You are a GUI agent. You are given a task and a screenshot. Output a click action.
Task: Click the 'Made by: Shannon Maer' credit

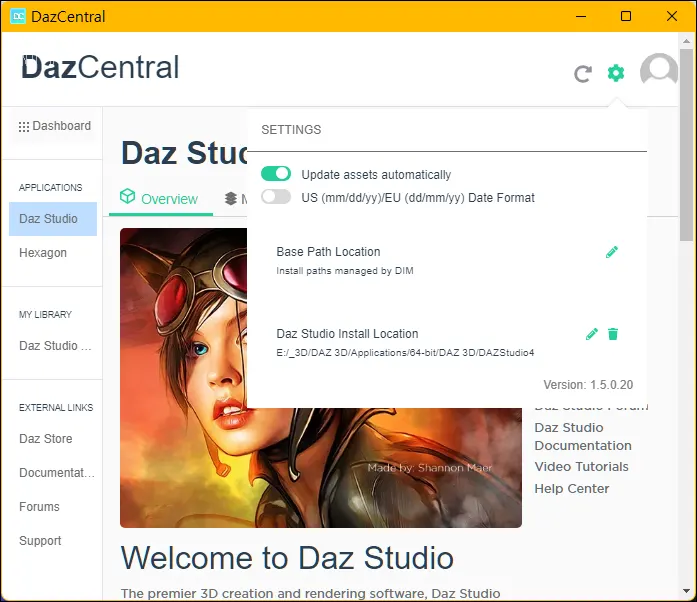429,468
